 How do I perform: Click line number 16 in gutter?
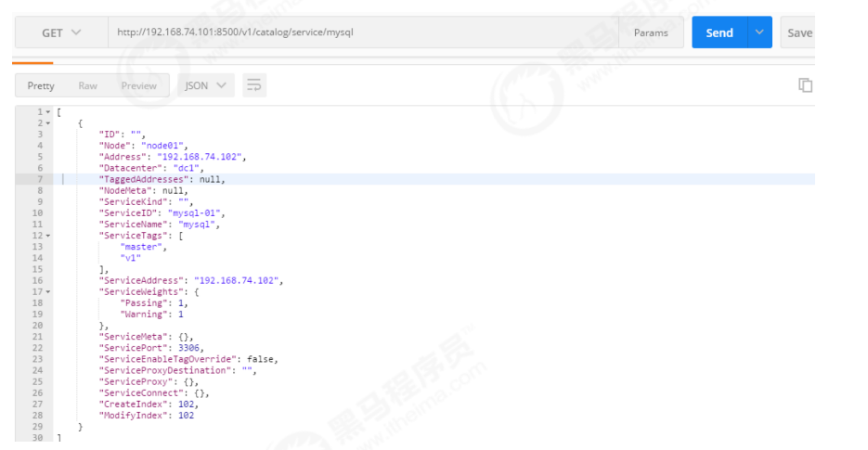point(40,280)
